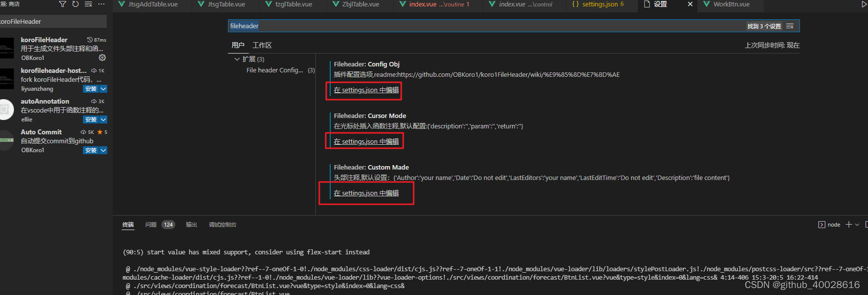868x295 pixels.
Task: Install korofileheader-host extension
Action: (x=91, y=89)
